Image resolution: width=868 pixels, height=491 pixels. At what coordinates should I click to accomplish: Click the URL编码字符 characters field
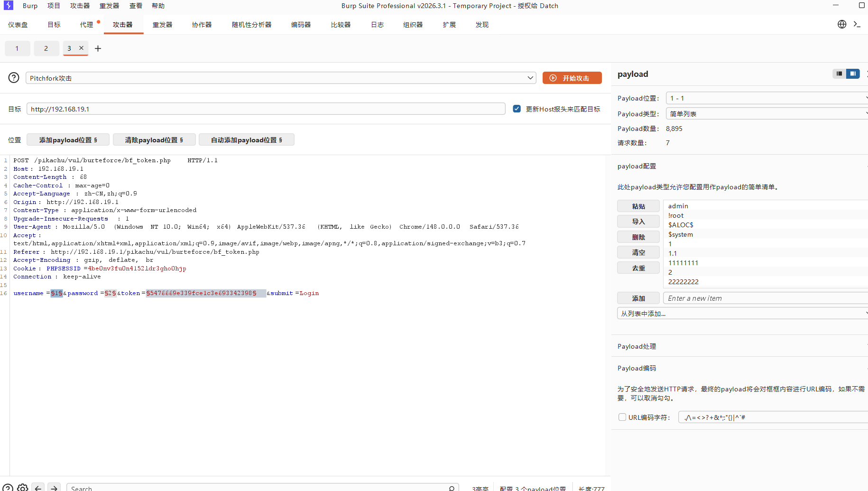(773, 417)
